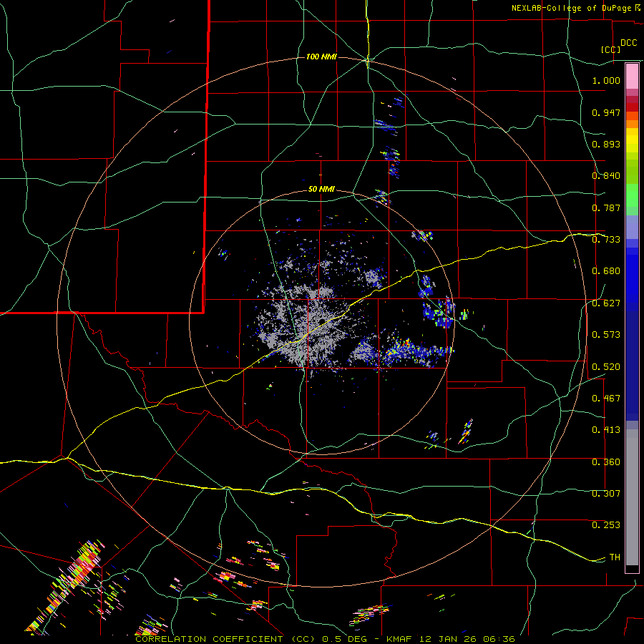Select the 0.893 color scale value
Viewport: 644px width, 644px height.
tap(606, 144)
